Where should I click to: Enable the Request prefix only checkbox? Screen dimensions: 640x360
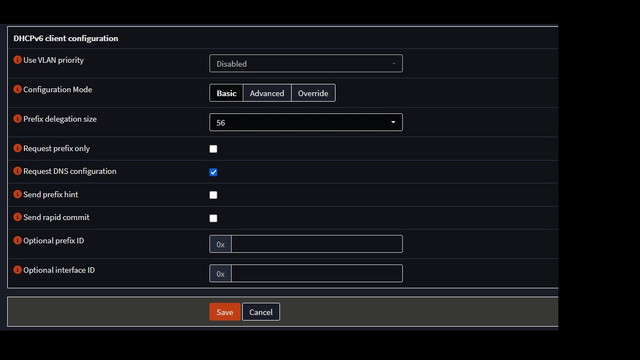(x=213, y=149)
